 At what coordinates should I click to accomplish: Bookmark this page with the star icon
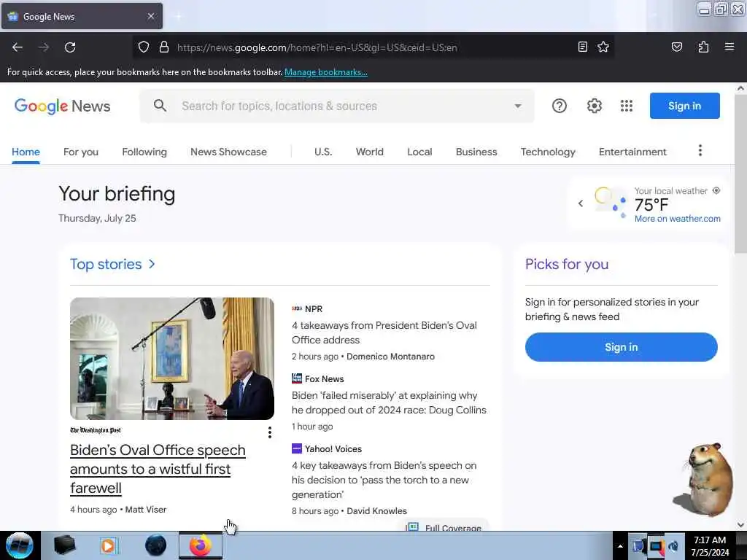pos(603,47)
